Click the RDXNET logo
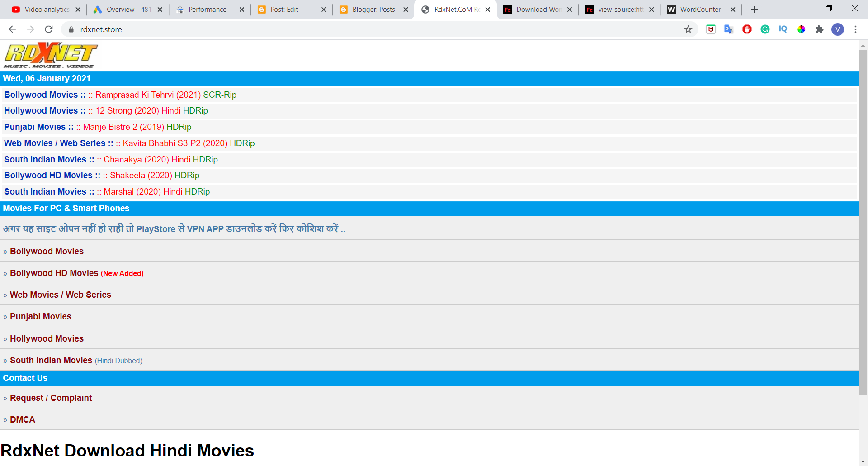The height and width of the screenshot is (466, 868). (51, 55)
